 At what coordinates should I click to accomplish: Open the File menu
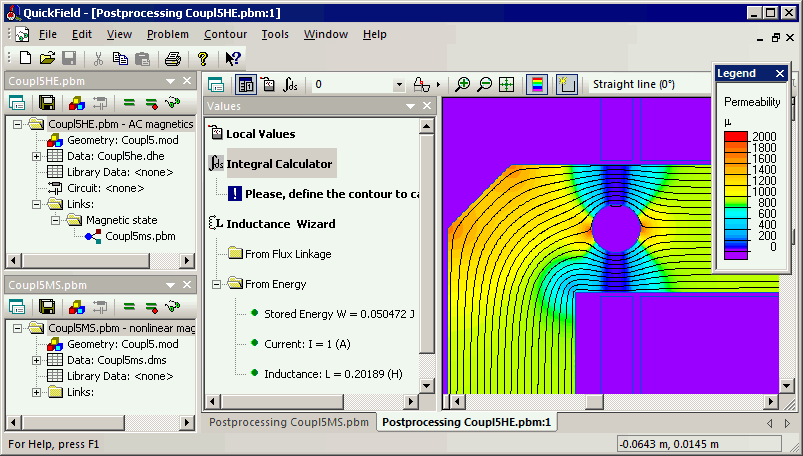click(48, 34)
